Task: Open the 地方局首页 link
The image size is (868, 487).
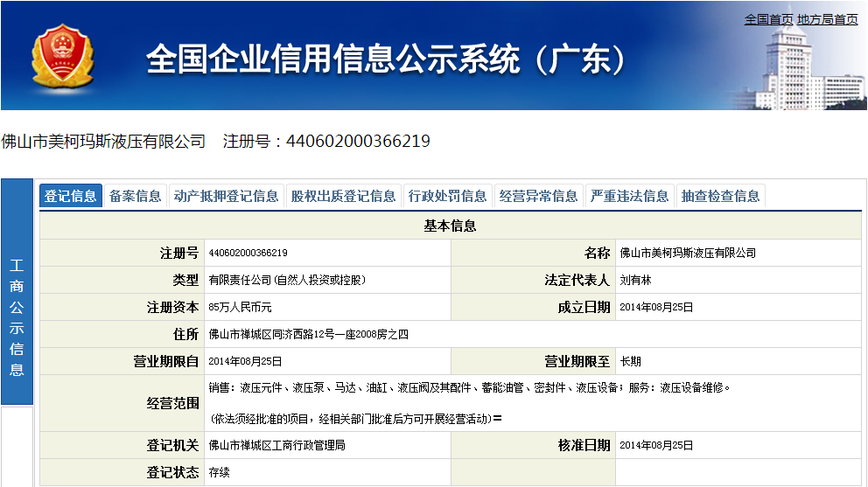Action: [x=827, y=19]
